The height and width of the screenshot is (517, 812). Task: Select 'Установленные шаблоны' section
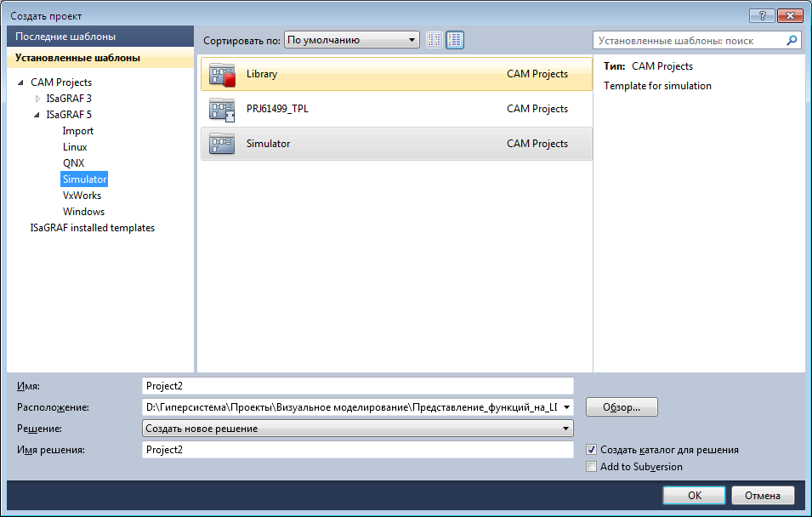point(100,58)
